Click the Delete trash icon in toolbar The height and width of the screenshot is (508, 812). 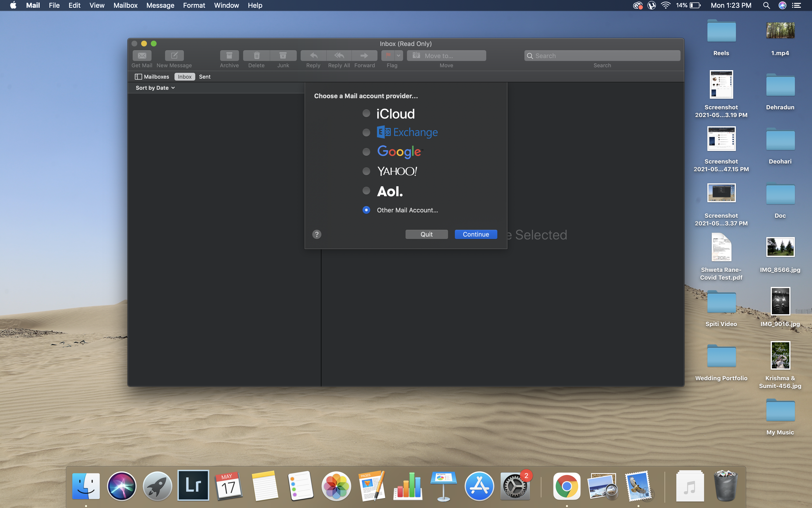tap(257, 55)
